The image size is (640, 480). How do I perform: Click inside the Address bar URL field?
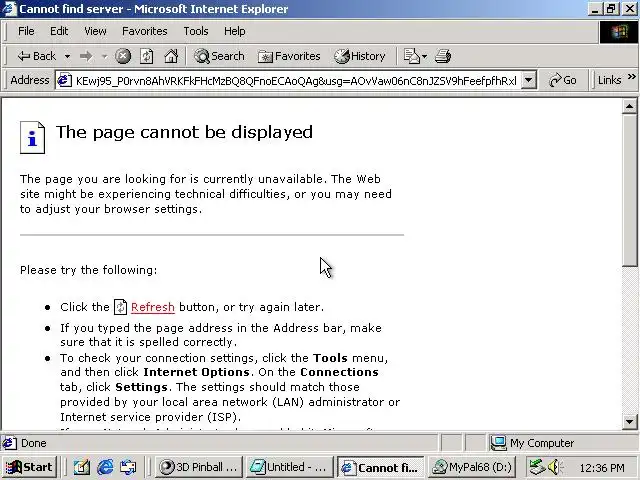[296, 81]
